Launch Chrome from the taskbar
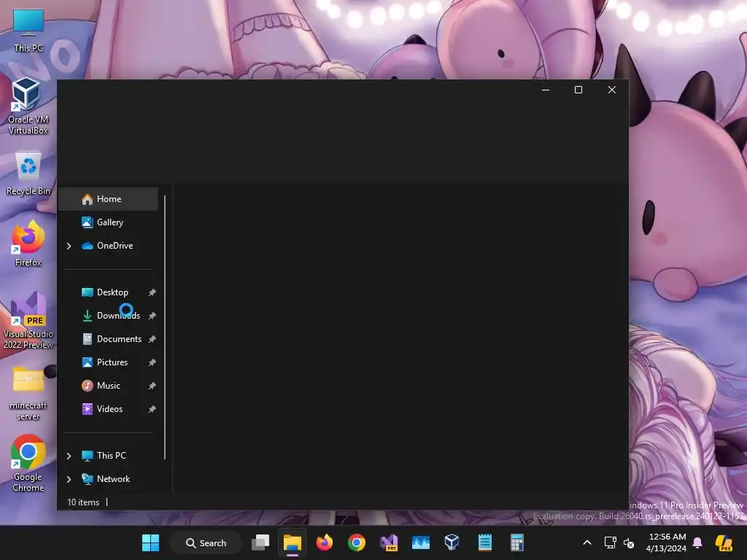The image size is (747, 560). tap(356, 542)
